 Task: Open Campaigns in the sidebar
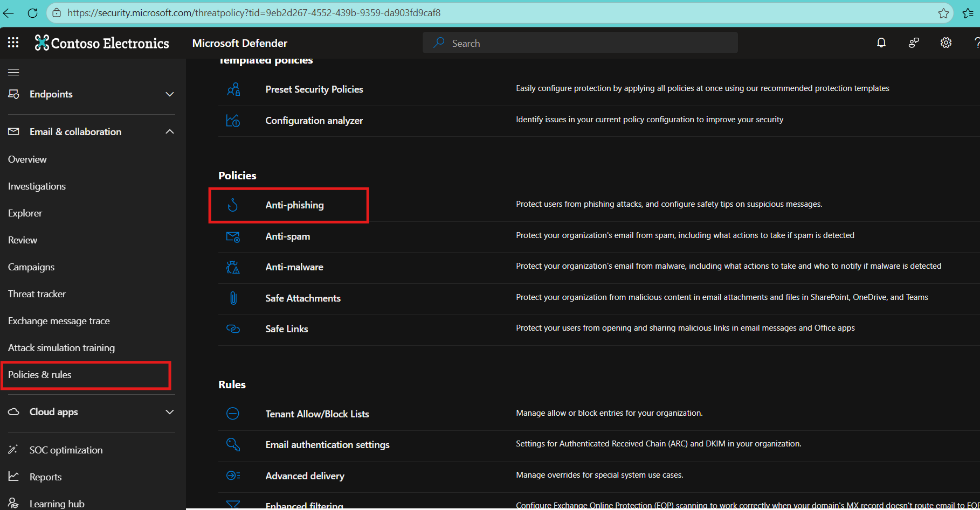(31, 267)
